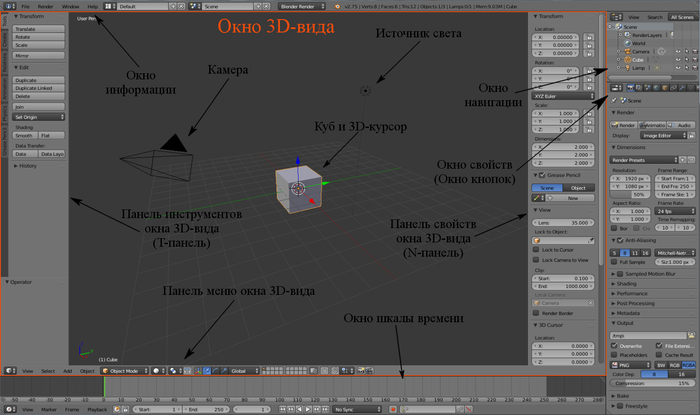700x415 pixels.
Task: Expand the Performance panel
Action: tap(632, 293)
